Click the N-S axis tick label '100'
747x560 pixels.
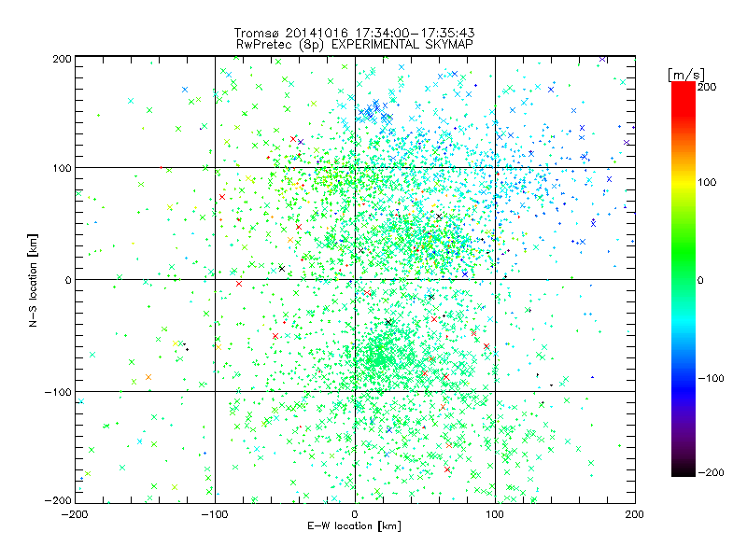(x=62, y=168)
